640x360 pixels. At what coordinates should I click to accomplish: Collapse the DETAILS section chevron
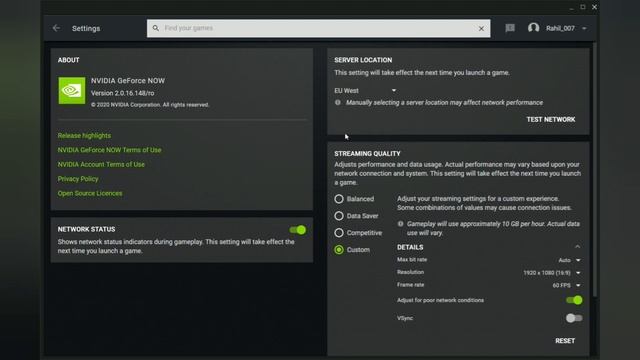coord(577,247)
